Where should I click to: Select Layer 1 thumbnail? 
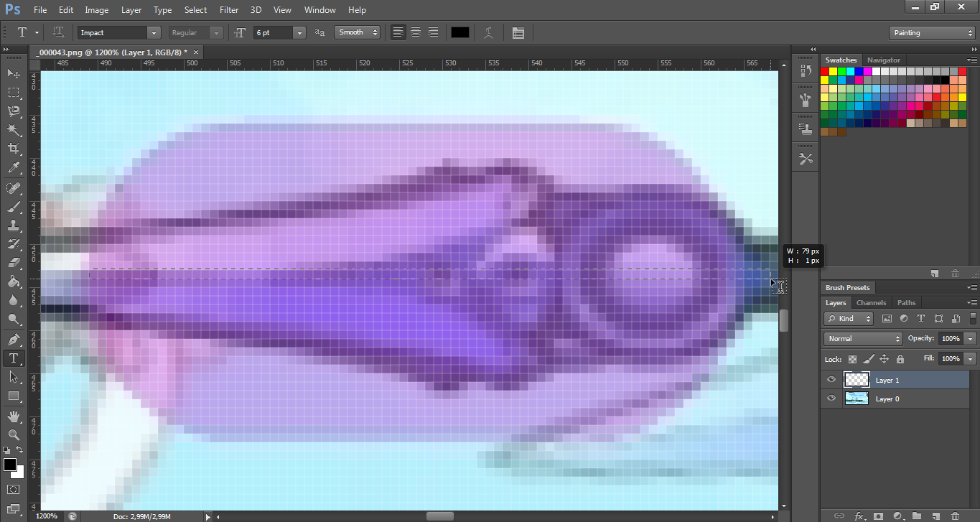click(x=857, y=380)
